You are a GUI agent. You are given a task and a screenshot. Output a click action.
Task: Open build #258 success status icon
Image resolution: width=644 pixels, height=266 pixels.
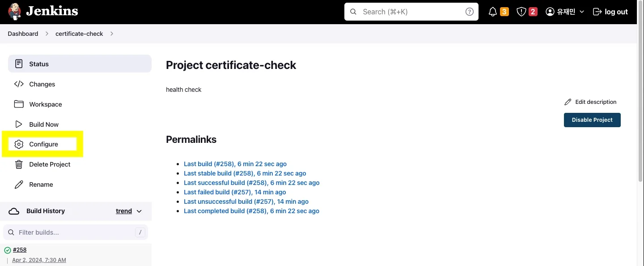click(x=8, y=250)
